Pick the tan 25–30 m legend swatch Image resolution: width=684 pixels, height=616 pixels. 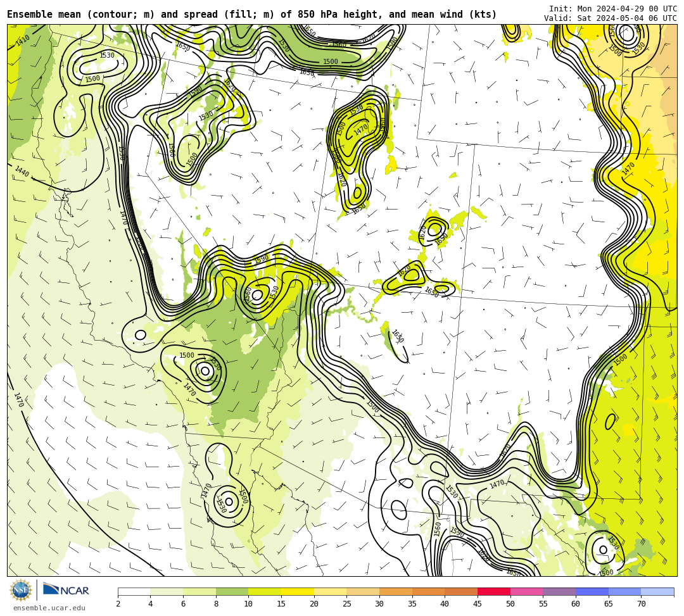(363, 591)
